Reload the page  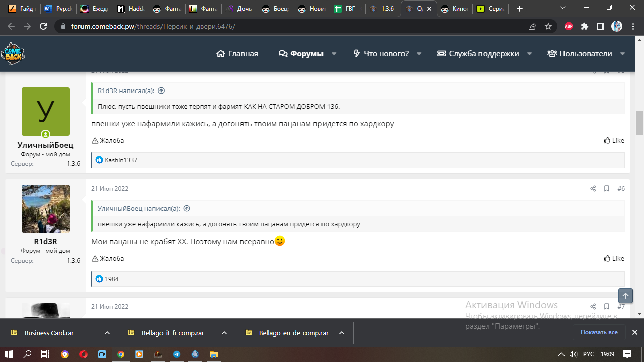pyautogui.click(x=43, y=26)
